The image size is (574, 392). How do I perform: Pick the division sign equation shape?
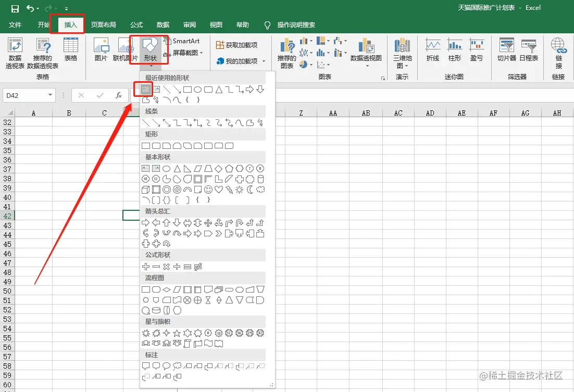pyautogui.click(x=177, y=267)
